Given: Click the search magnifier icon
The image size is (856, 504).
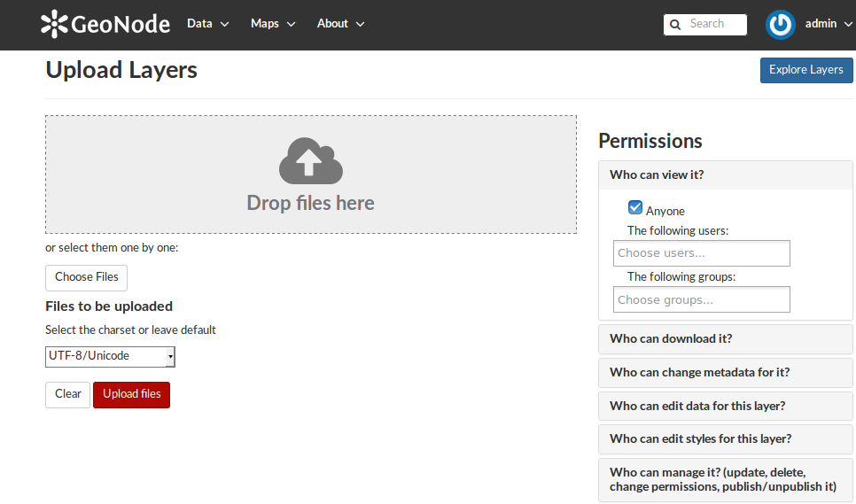Looking at the screenshot, I should [675, 25].
